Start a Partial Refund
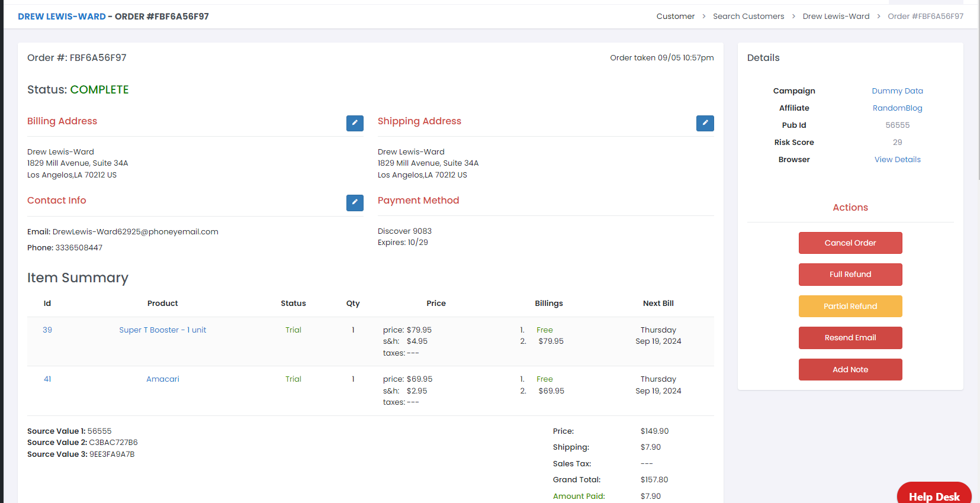Image resolution: width=980 pixels, height=503 pixels. click(x=850, y=306)
